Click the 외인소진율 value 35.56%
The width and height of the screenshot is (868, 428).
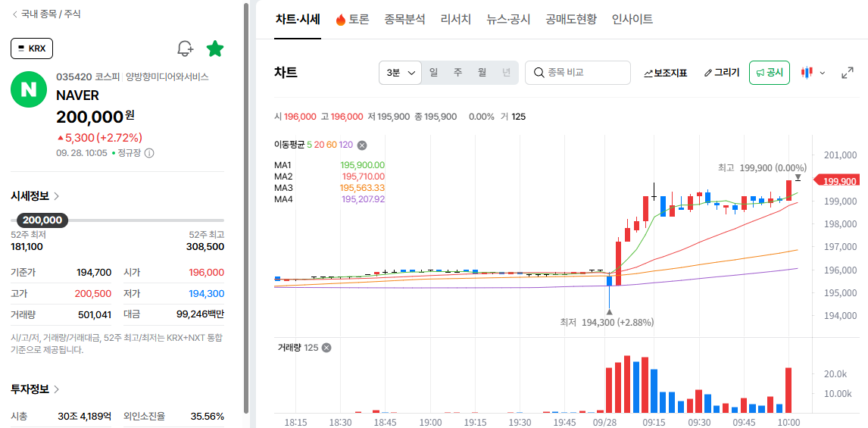click(x=208, y=416)
